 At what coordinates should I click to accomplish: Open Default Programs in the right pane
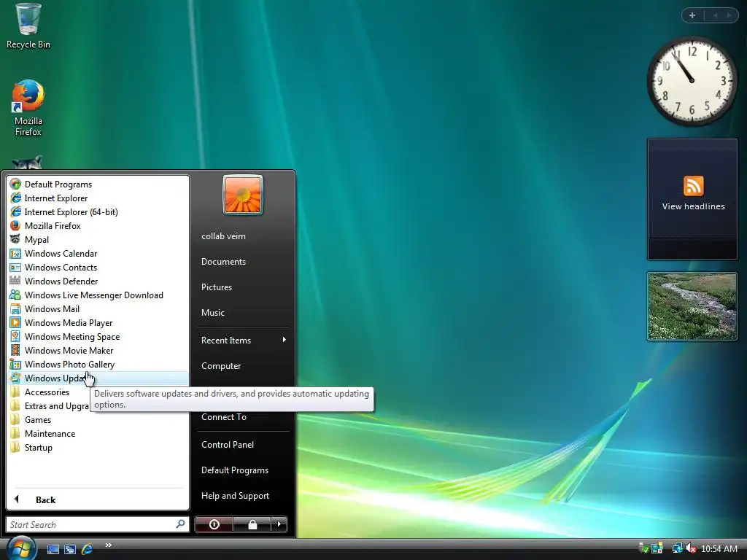tap(243, 470)
